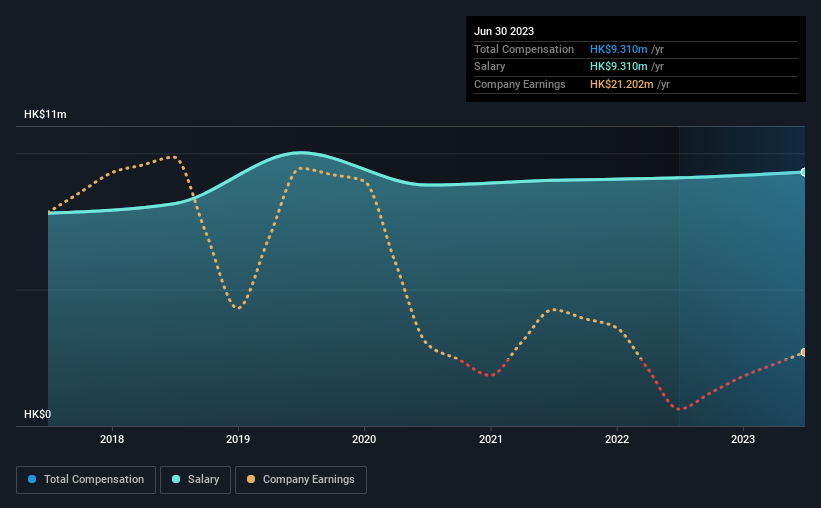The image size is (821, 508).
Task: Click the 2022 axis label
Action: click(617, 439)
